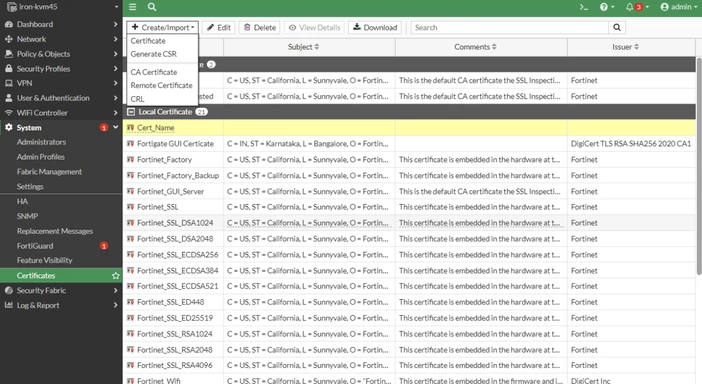Viewport: 702px width, 384px height.
Task: Select the Fortinet_SSL_ECDSA256 certificate row
Action: (409, 255)
